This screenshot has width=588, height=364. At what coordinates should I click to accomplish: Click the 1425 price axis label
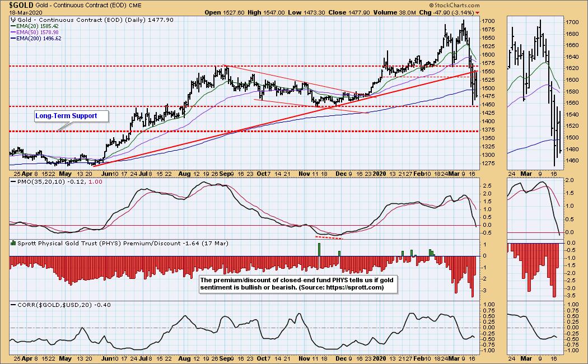[x=488, y=113]
